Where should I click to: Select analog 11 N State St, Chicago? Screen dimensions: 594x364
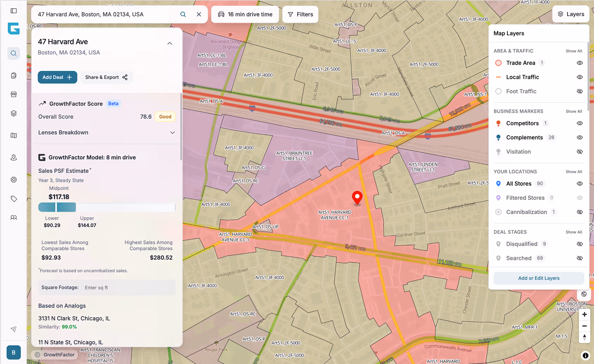tap(71, 342)
